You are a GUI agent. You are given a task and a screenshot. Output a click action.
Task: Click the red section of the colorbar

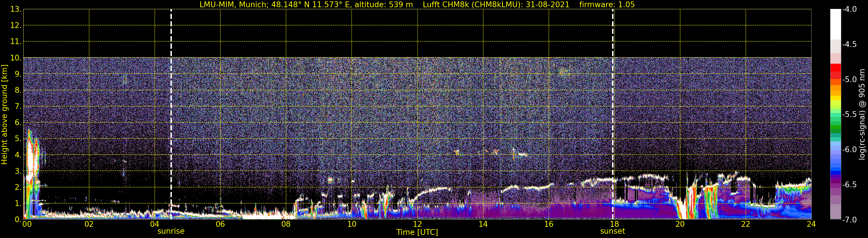pos(836,71)
